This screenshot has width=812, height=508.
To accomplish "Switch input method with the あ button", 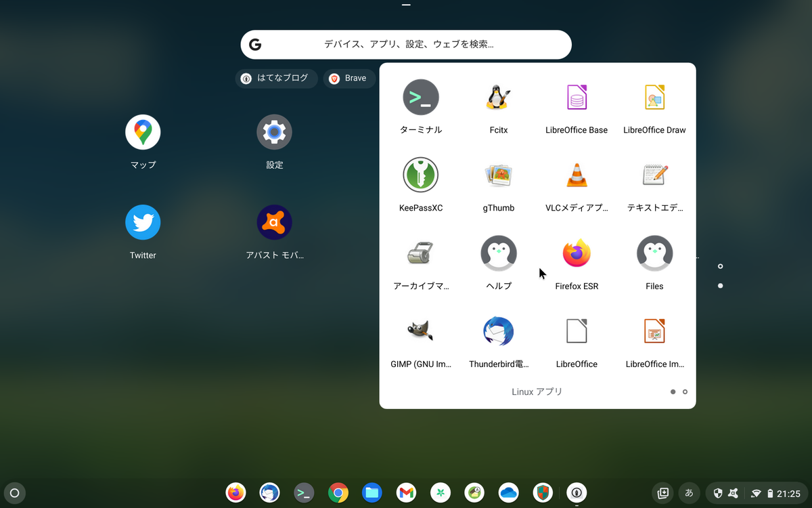I will (690, 493).
